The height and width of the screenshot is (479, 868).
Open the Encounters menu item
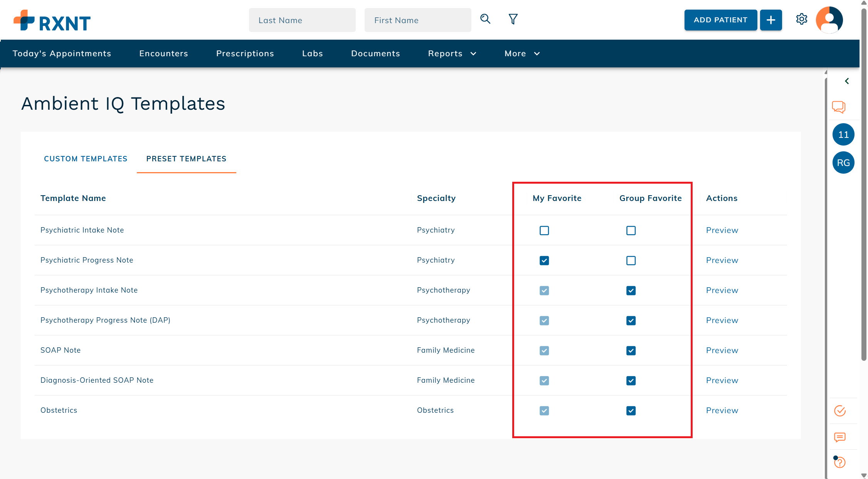coord(163,54)
